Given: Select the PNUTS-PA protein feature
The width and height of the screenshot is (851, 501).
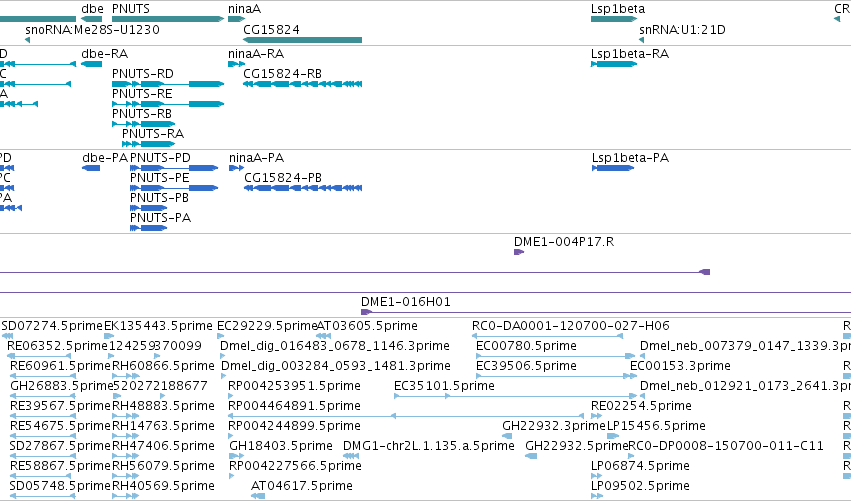Looking at the screenshot, I should coord(149,228).
